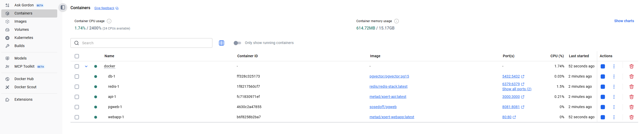The width and height of the screenshot is (644, 134).
Task: Open Volumes section
Action: [x=29, y=29]
